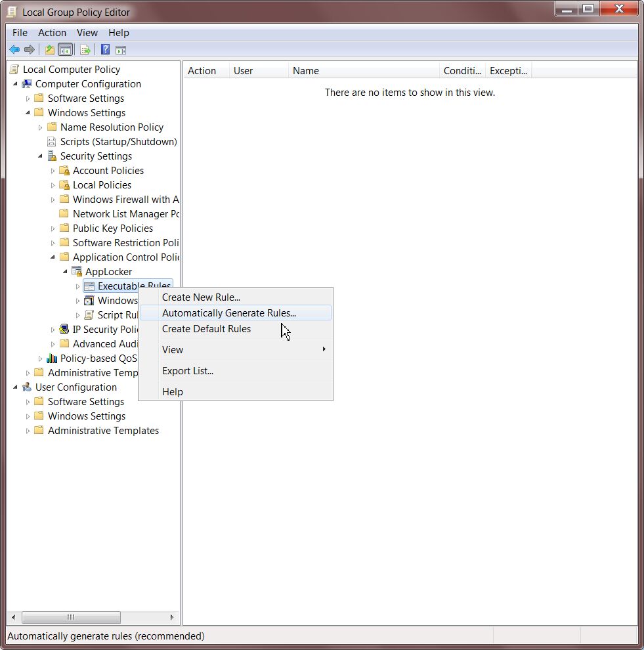Click the Security Settings lock icon

(x=52, y=156)
